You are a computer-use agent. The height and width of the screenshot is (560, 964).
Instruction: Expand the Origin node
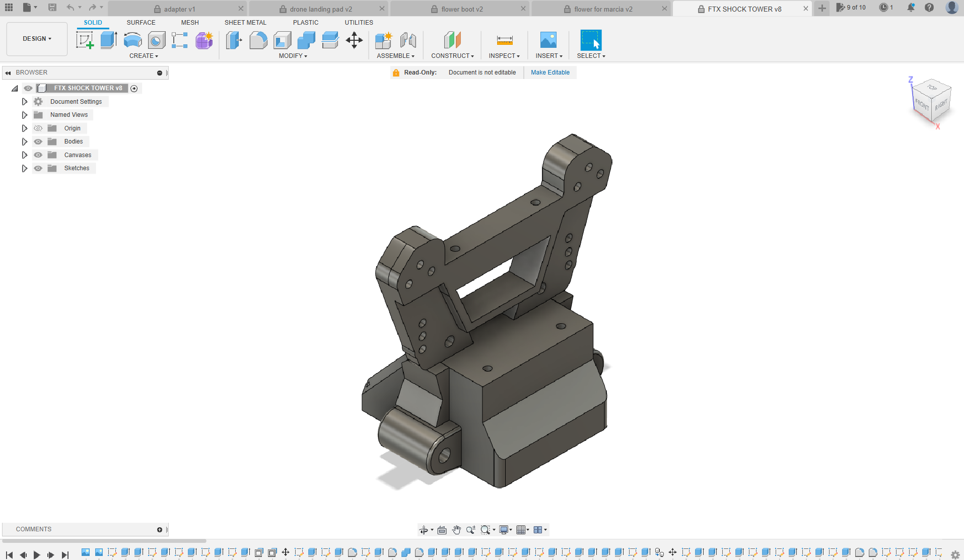click(x=24, y=128)
